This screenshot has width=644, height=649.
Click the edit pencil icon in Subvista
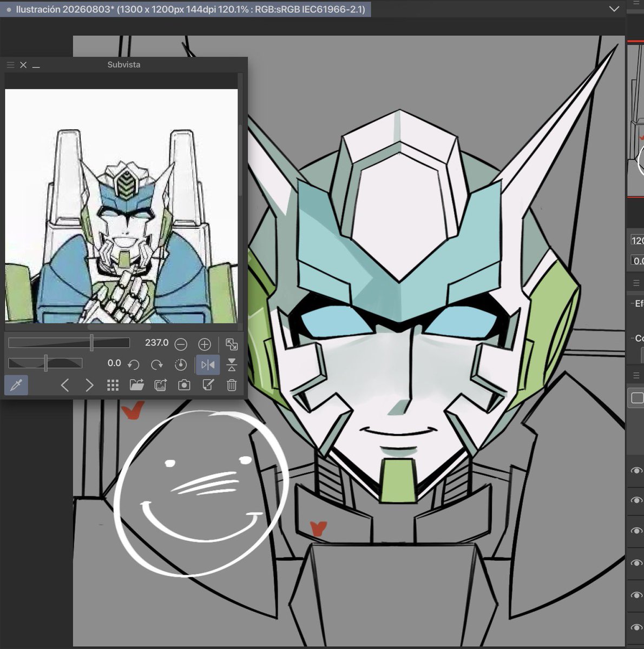[208, 385]
